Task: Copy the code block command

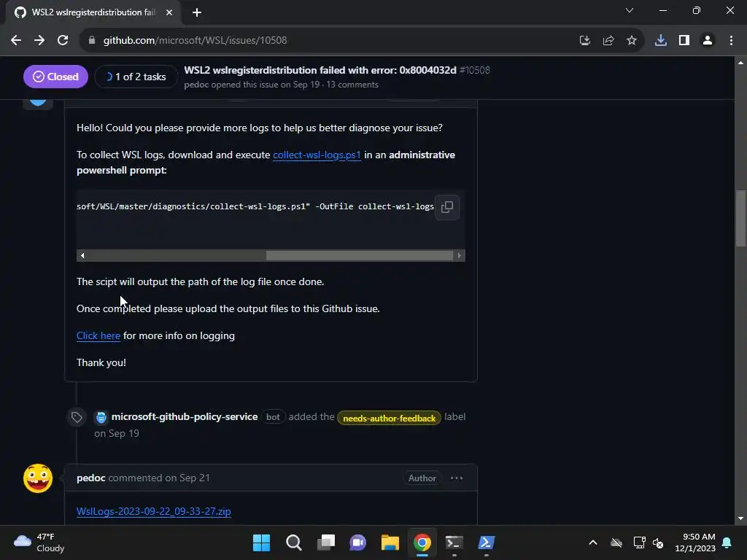Action: click(x=447, y=207)
